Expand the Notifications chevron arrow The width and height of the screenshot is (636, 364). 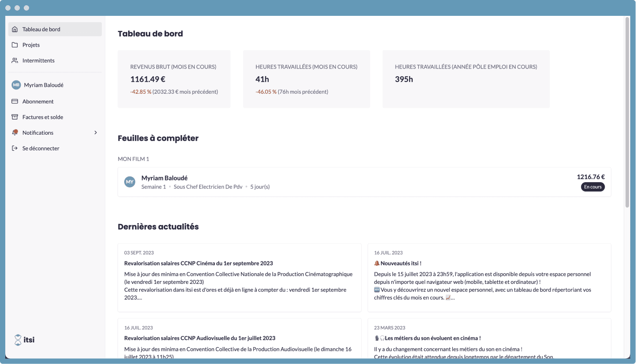coord(96,132)
